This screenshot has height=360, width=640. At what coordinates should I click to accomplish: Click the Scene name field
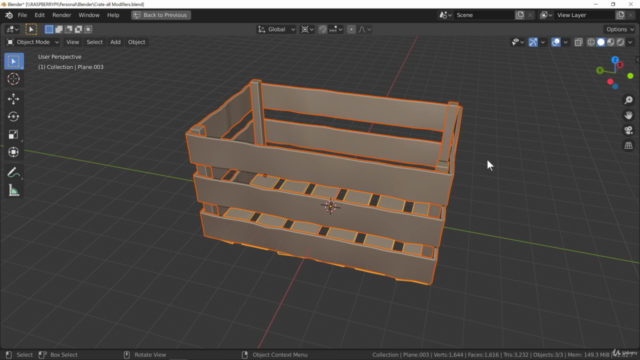(x=484, y=15)
